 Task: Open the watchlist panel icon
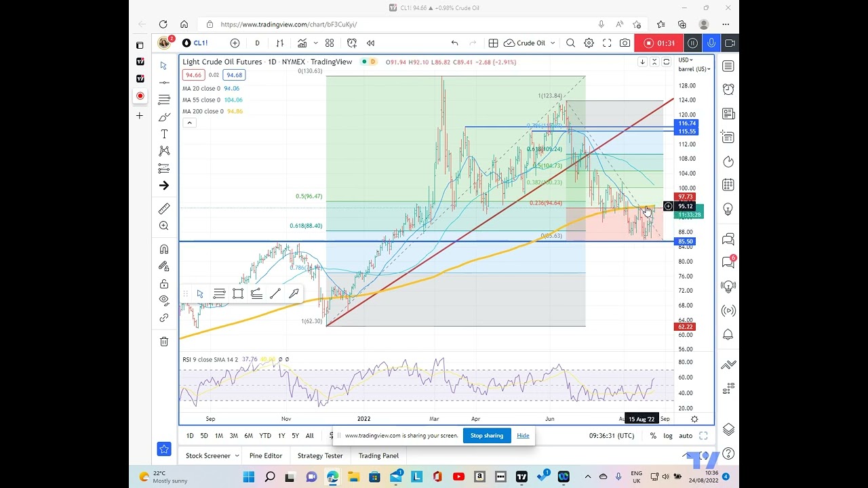point(728,66)
